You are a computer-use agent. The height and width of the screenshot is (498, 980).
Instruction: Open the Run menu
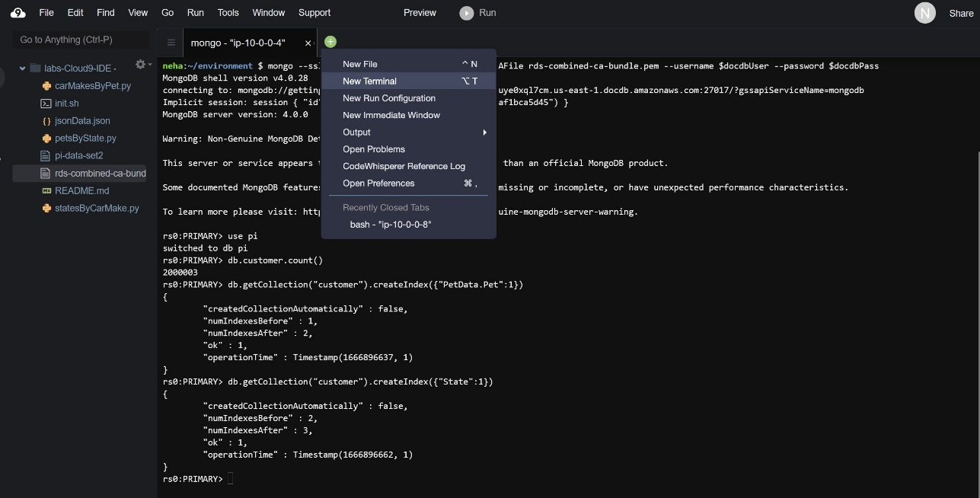click(195, 12)
